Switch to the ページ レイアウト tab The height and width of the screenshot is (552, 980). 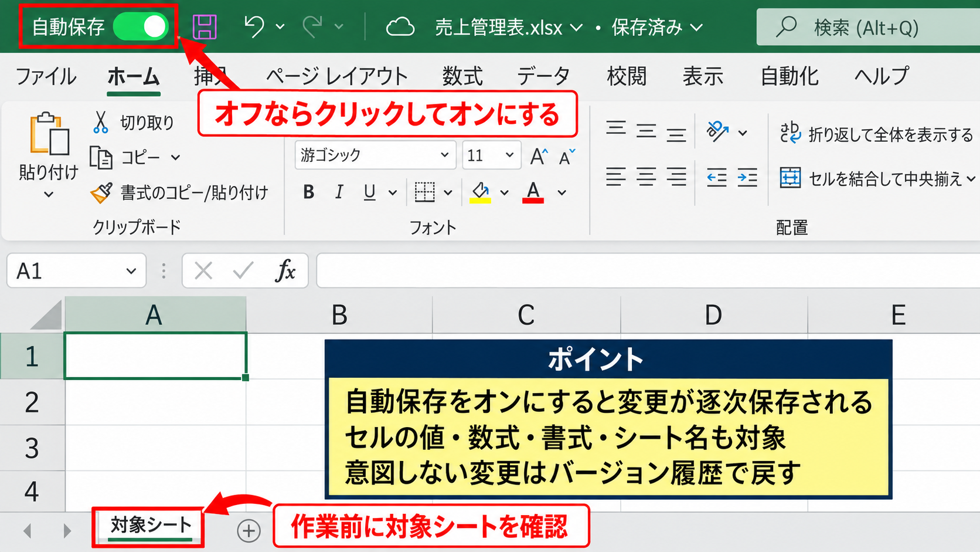click(x=337, y=76)
